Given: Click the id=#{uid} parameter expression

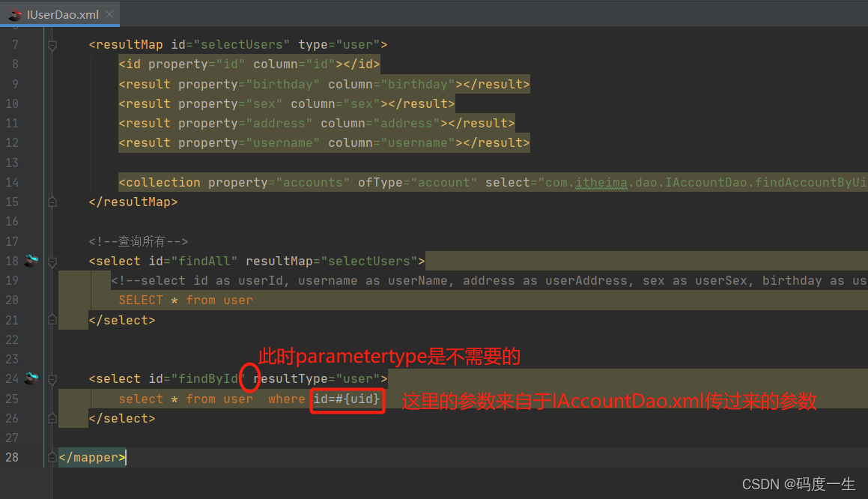Looking at the screenshot, I should click(347, 399).
